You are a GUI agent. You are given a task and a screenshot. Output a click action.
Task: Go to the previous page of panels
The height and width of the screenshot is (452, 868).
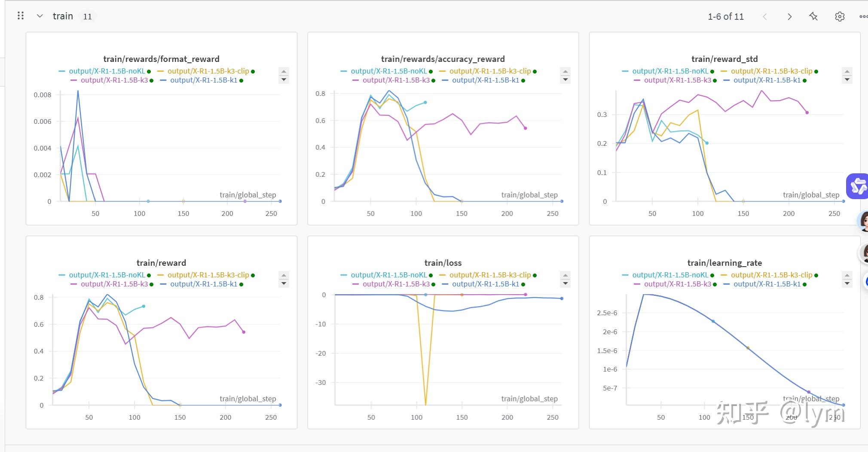click(765, 17)
